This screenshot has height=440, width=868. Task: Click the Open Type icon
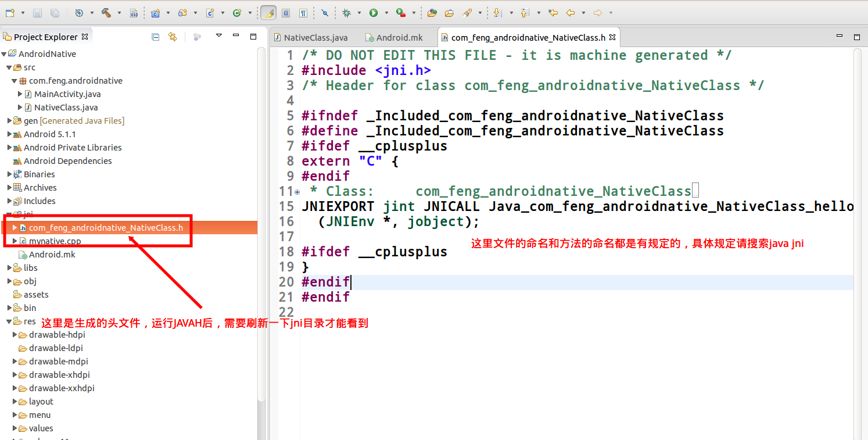pos(432,12)
